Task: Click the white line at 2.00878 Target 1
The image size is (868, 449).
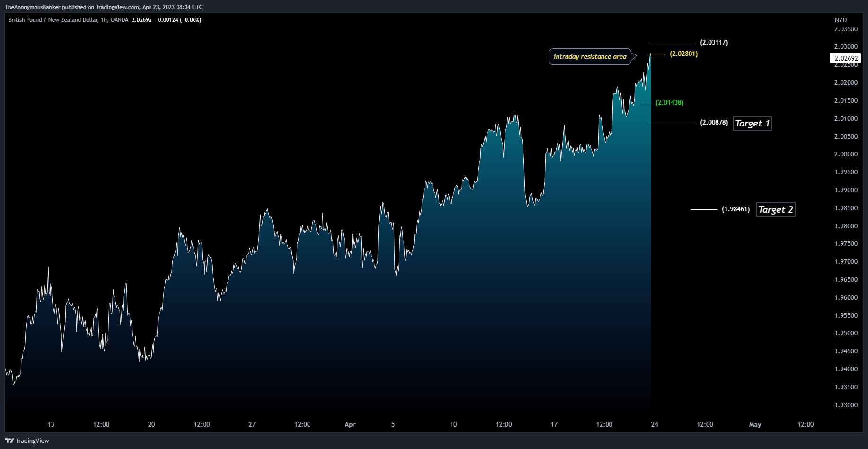Action: pos(672,123)
